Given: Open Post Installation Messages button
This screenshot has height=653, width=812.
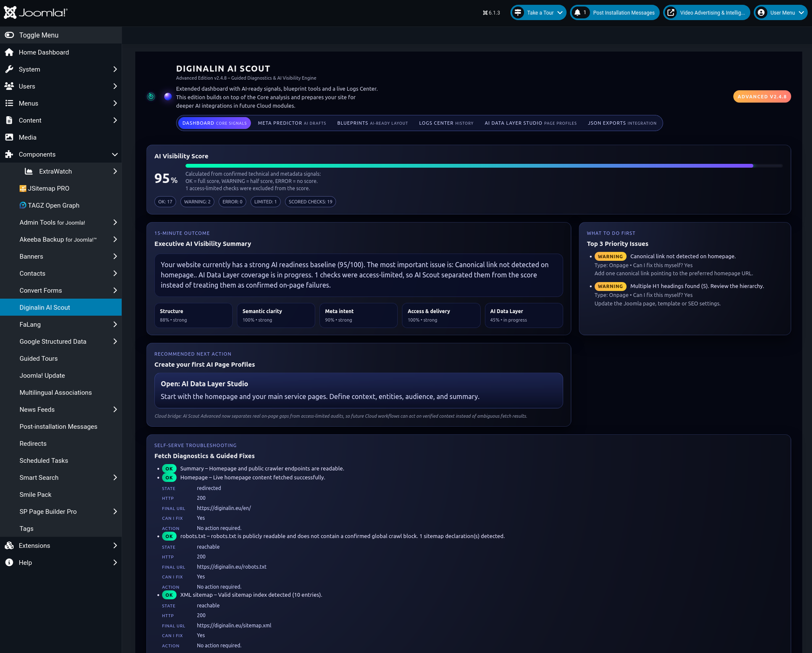Looking at the screenshot, I should [x=615, y=13].
